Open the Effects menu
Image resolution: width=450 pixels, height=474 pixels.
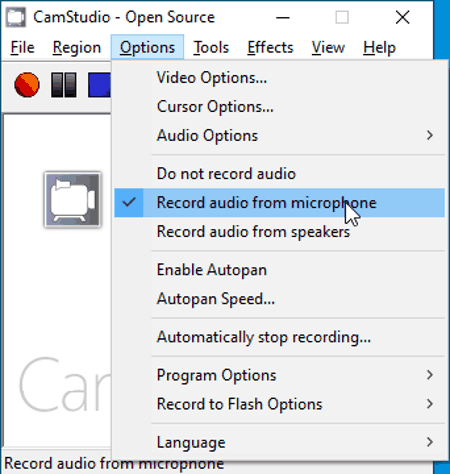(x=270, y=47)
